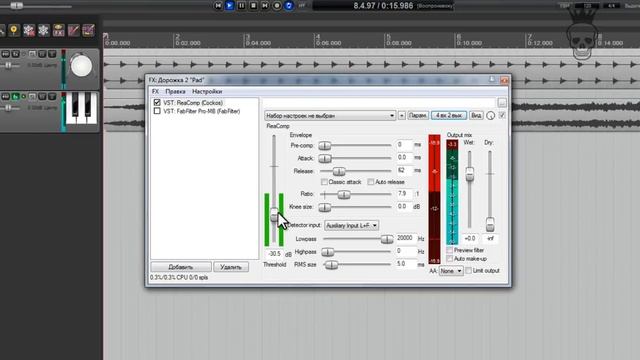Go to project start in the transport bar

coord(218,6)
